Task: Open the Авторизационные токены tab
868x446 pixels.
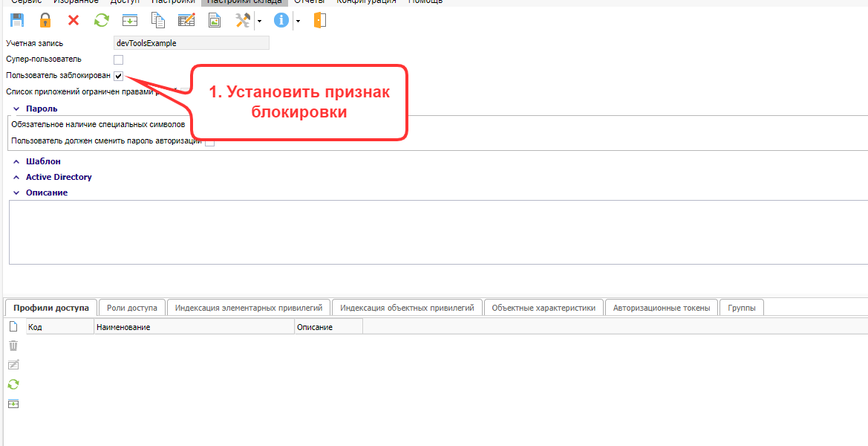Action: click(x=661, y=308)
